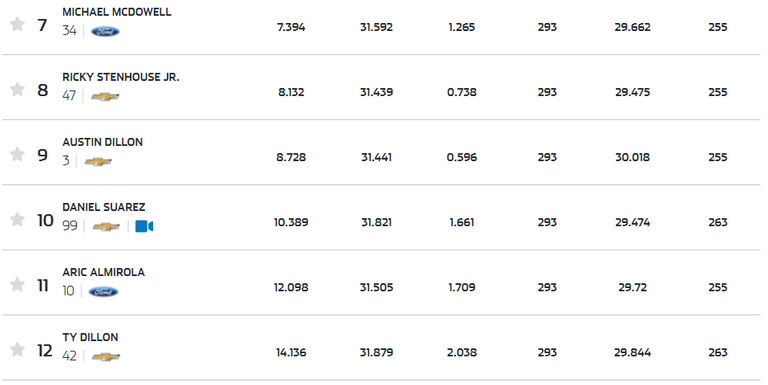Open Ty Dillon driver name
The width and height of the screenshot is (768, 385).
tap(90, 337)
